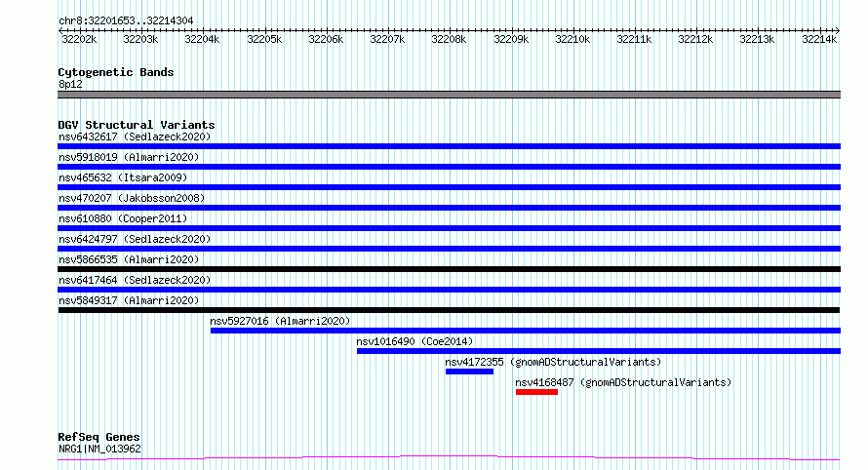868x470 pixels.
Task: Click the blue bar under nsv6432617
Action: click(x=449, y=146)
